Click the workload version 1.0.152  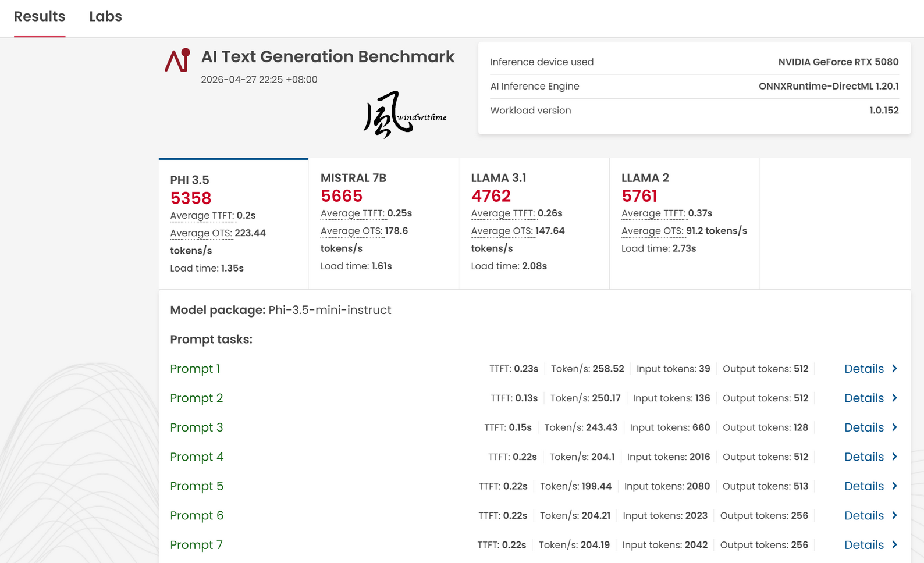pyautogui.click(x=884, y=111)
